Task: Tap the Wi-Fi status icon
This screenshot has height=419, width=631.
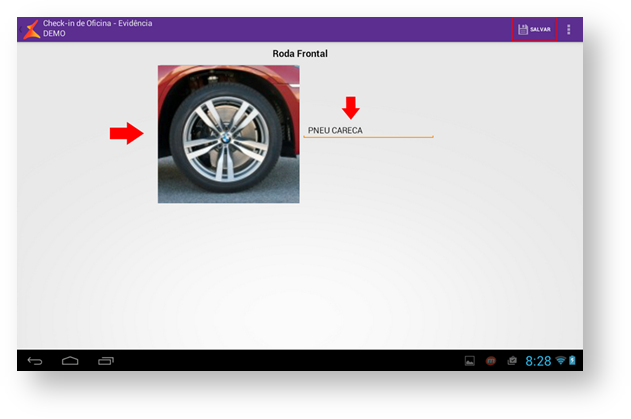Action: pos(560,360)
